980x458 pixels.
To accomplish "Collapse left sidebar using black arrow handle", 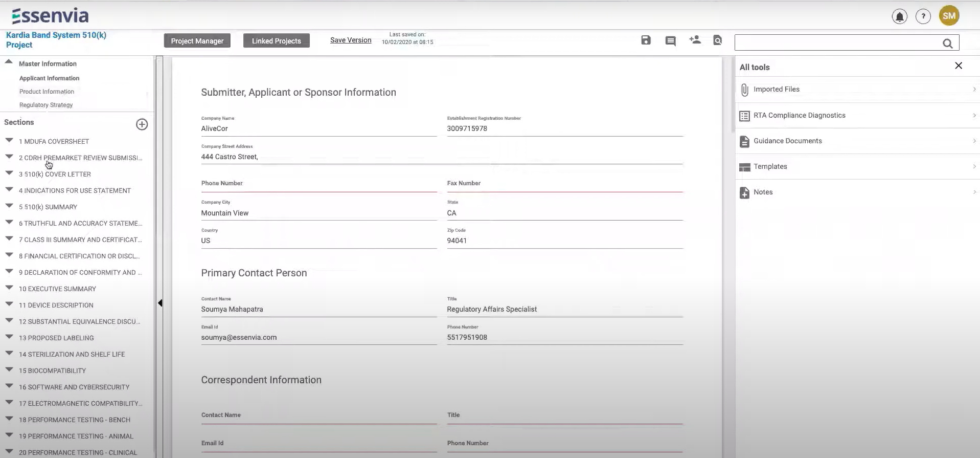I will click(x=160, y=303).
